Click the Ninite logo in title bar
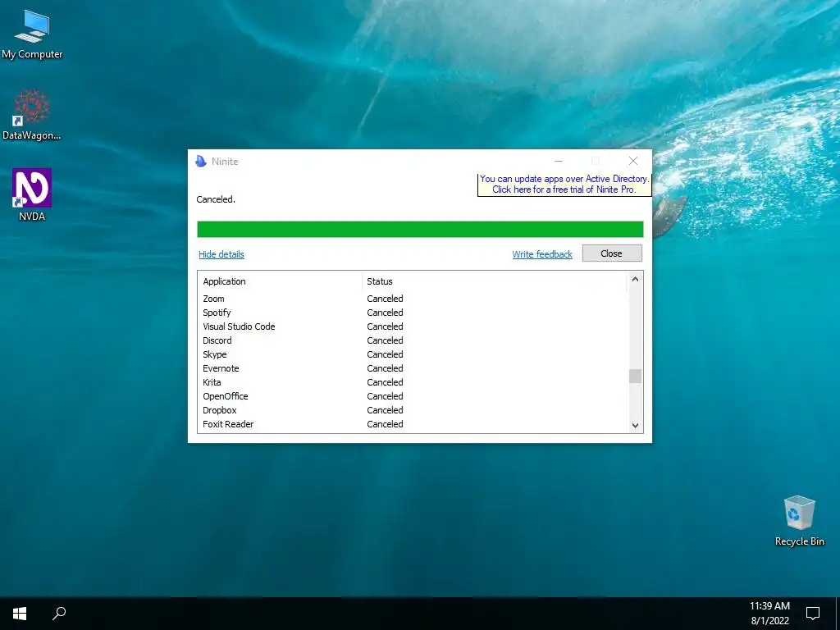Viewport: 840px width, 630px height. (x=201, y=162)
